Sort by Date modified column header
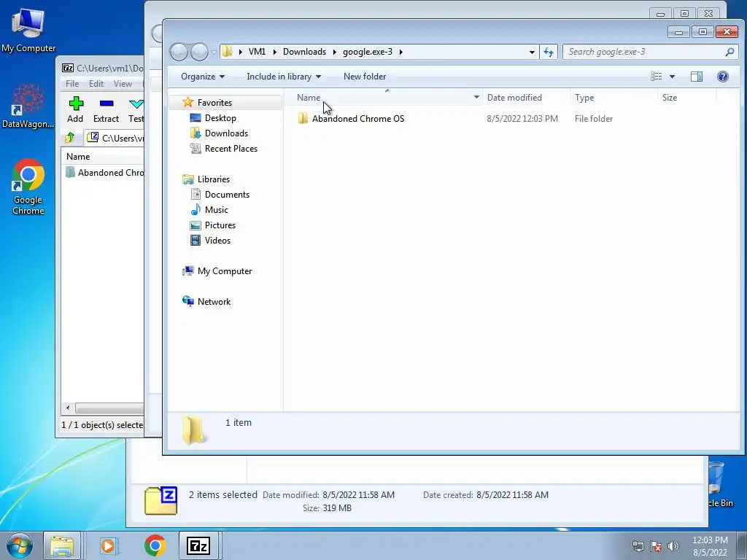The image size is (747, 560). point(525,97)
